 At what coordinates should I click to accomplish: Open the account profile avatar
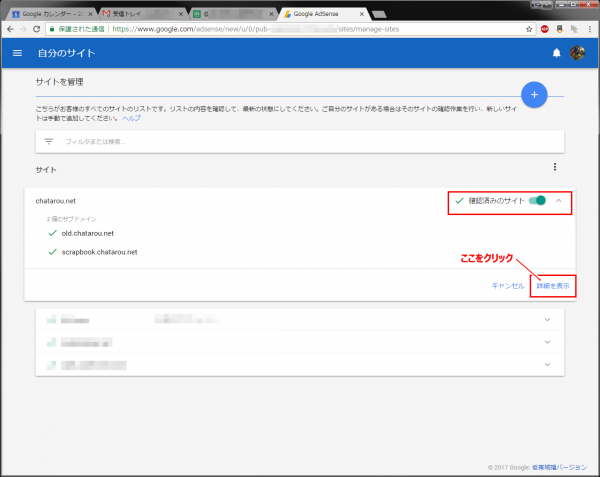[x=577, y=53]
